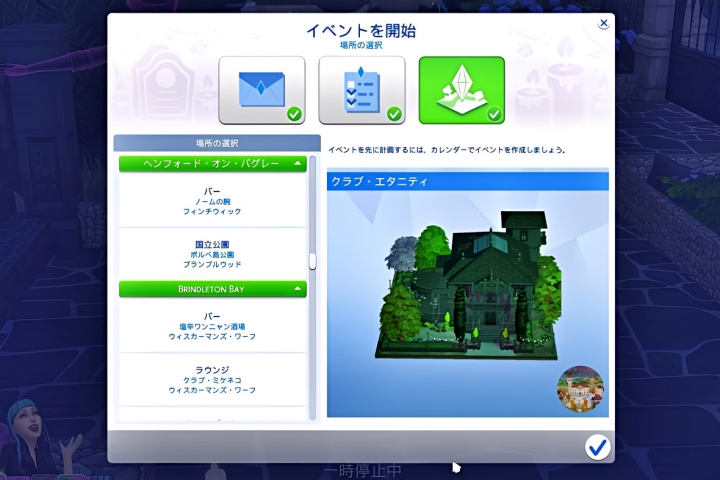Image resolution: width=720 pixels, height=480 pixels.
Task: Select the green location plumbob step
Action: (x=462, y=90)
